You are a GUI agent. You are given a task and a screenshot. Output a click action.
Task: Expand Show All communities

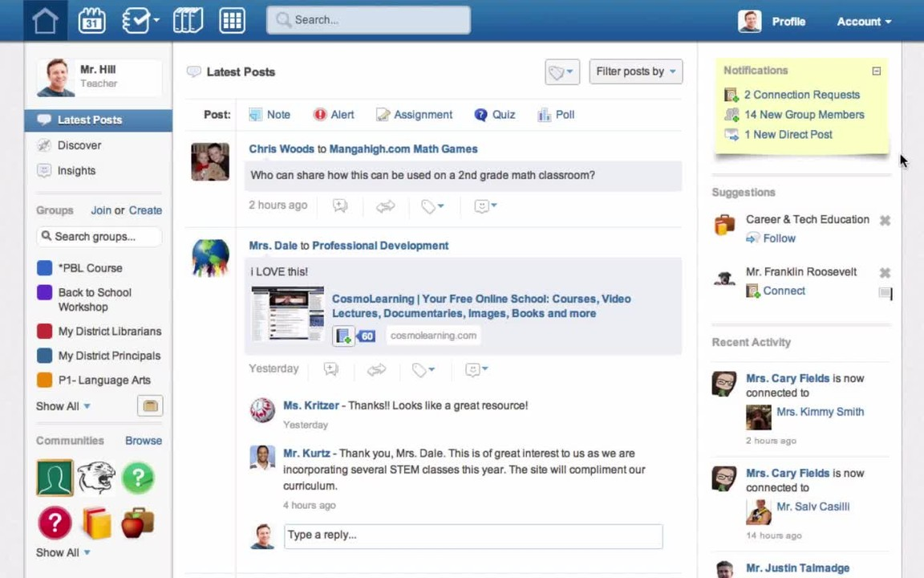63,552
